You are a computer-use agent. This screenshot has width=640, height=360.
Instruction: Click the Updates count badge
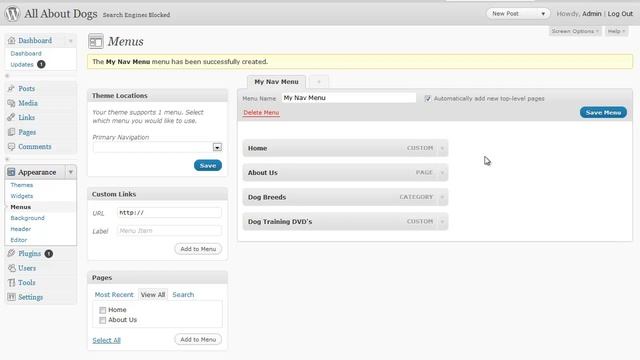[x=41, y=64]
